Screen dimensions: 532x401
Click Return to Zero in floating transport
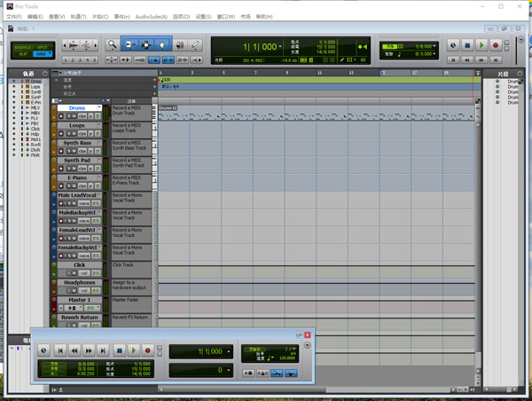(x=61, y=351)
